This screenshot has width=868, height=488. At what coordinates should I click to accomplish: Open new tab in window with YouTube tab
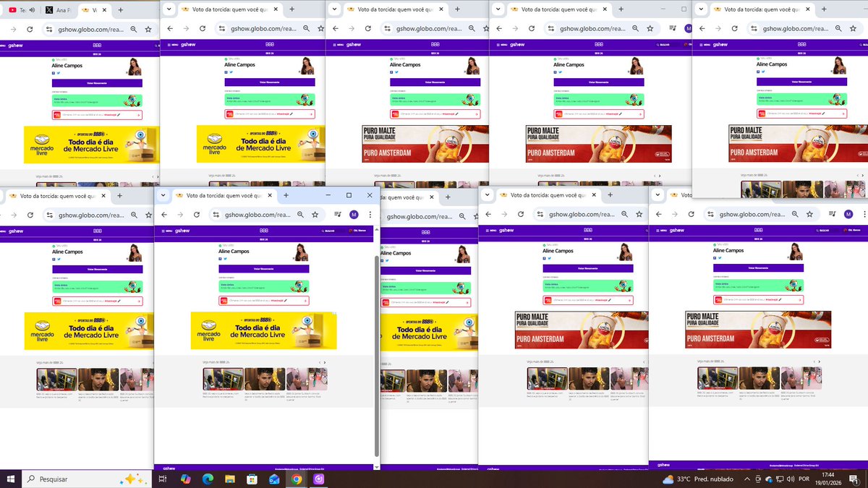[x=119, y=10]
